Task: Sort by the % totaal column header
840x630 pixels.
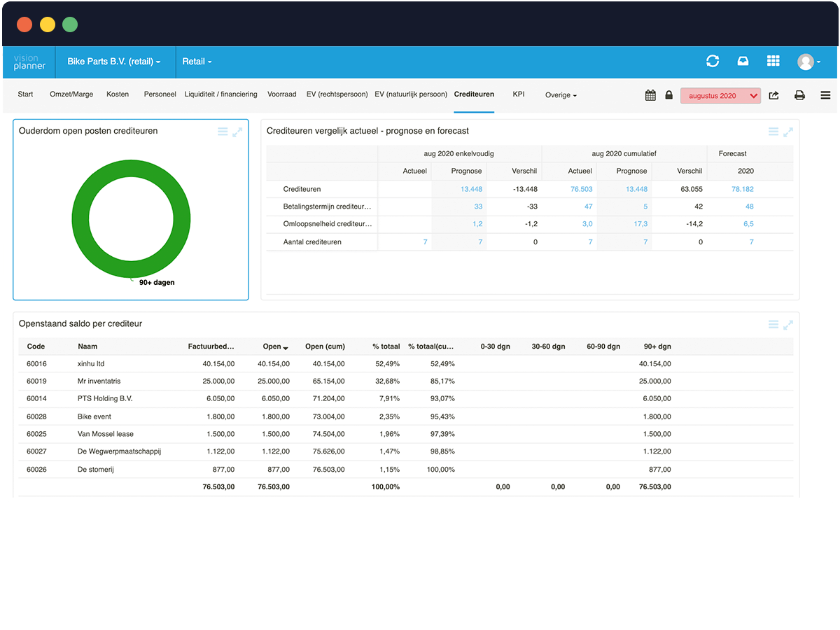Action: (x=386, y=346)
